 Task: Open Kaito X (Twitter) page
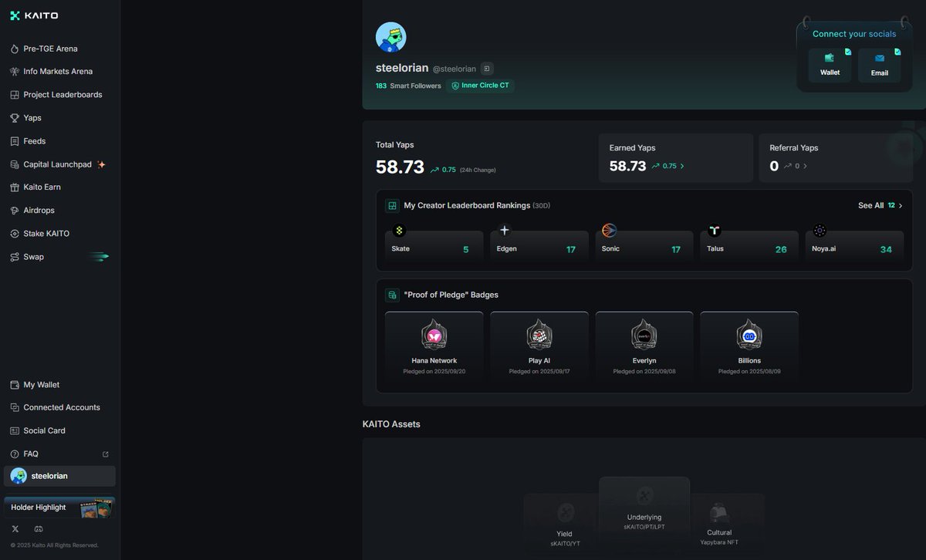pyautogui.click(x=15, y=528)
